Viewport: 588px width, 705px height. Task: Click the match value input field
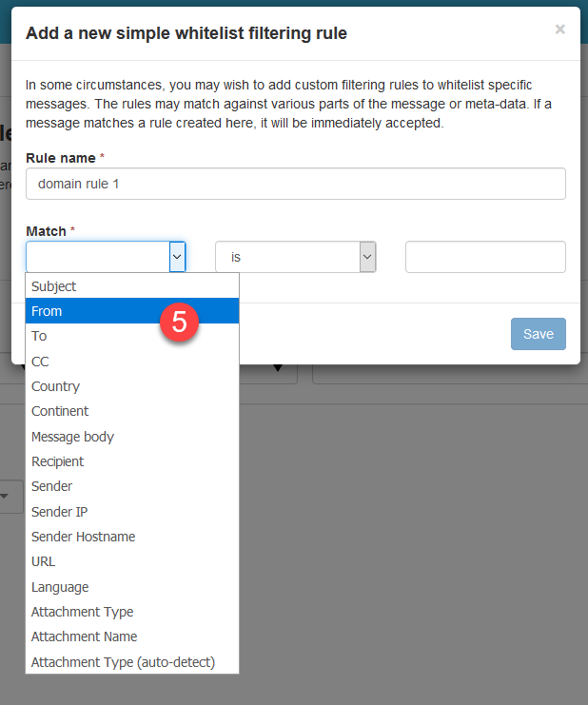[485, 257]
